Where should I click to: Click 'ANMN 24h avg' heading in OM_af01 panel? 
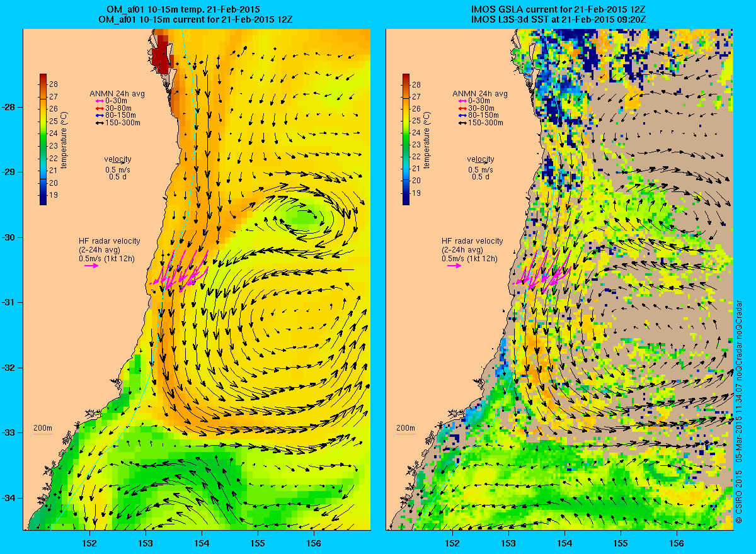117,94
